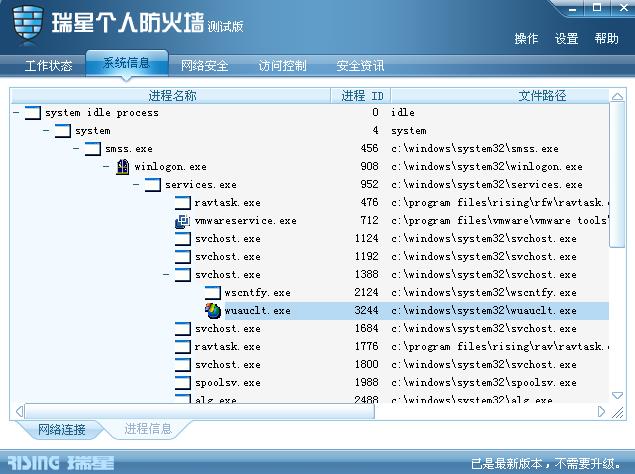
Task: Click the horizontal scrollbar left arrow
Action: [x=19, y=412]
